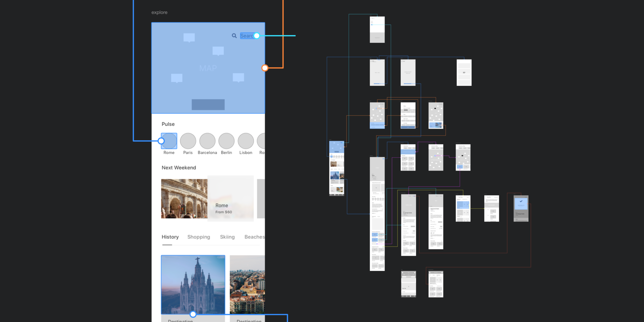
Task: Click the upper-right map pin bubble
Action: point(218,51)
